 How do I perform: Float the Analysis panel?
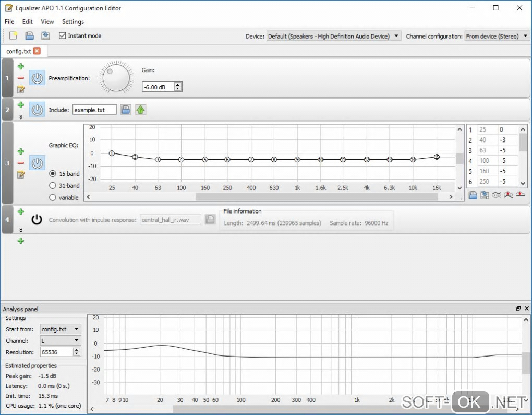point(518,309)
